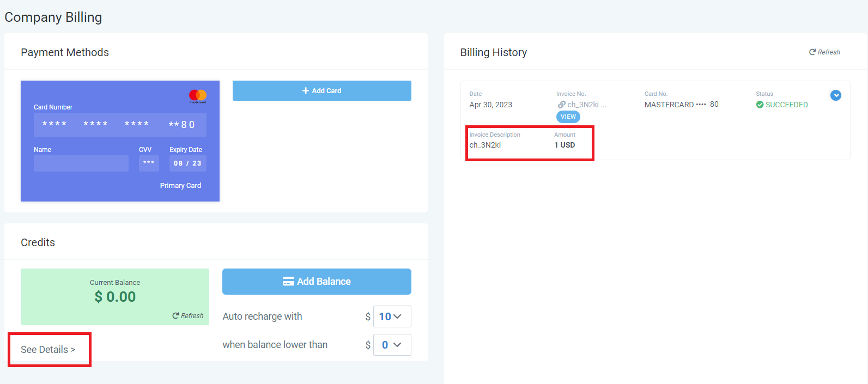Image resolution: width=868 pixels, height=384 pixels.
Task: Open the balance lower than threshold dropdown
Action: pos(392,345)
